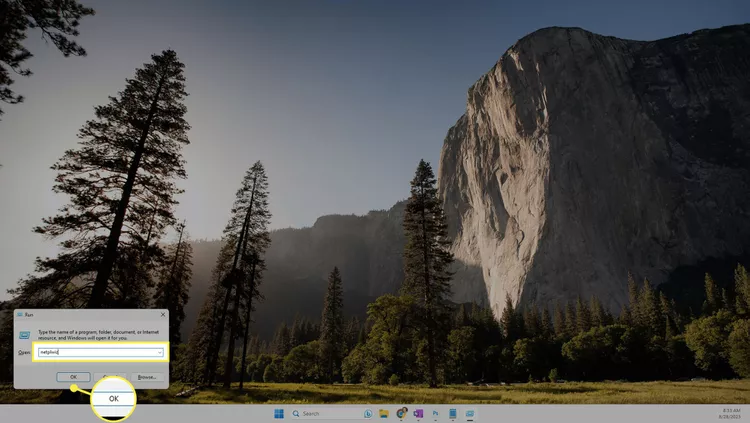Open Chrome from the taskbar
This screenshot has width=750, height=423.
[401, 413]
